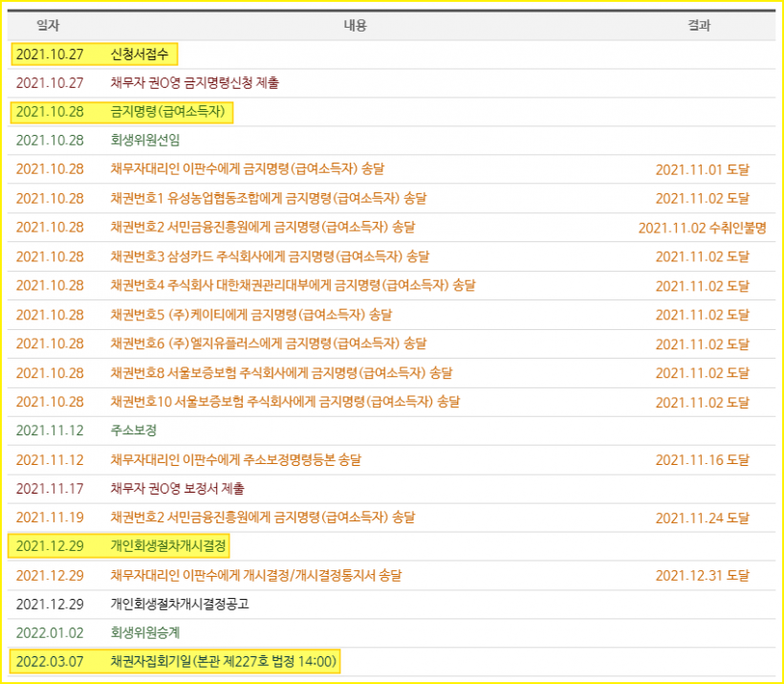Click 2021.11.02 도달 result for 채권번호8
Viewport: 784px width, 684px height.
point(702,373)
